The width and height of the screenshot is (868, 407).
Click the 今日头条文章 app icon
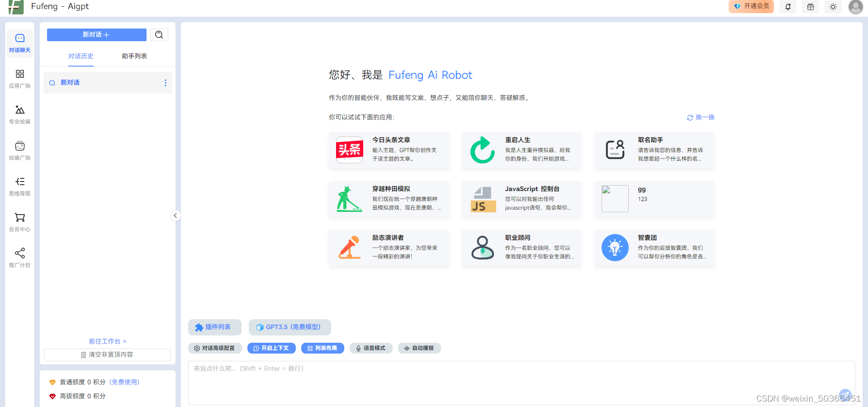pyautogui.click(x=350, y=150)
